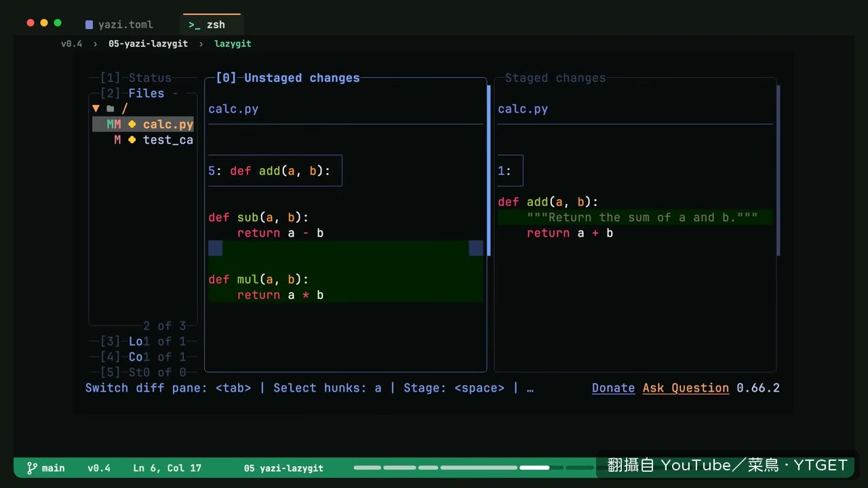Click the 0.66.2 version number
Viewport: 868px width, 488px height.
(x=758, y=388)
